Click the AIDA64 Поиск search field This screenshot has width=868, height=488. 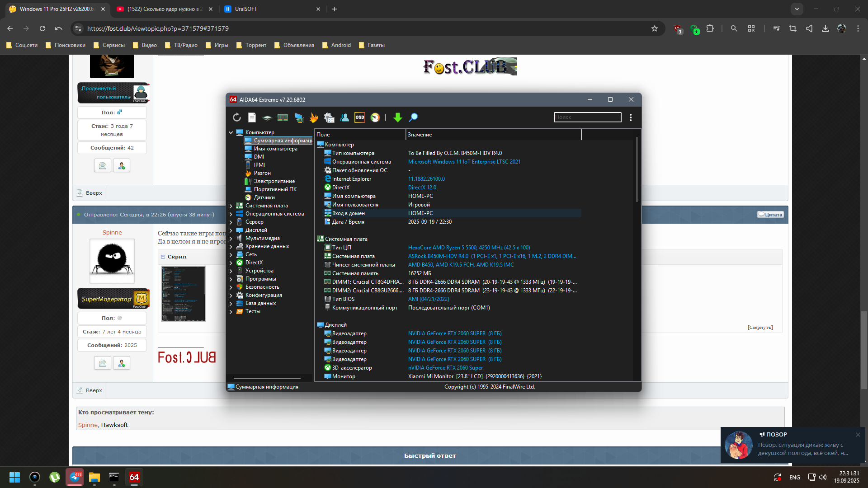click(x=587, y=117)
